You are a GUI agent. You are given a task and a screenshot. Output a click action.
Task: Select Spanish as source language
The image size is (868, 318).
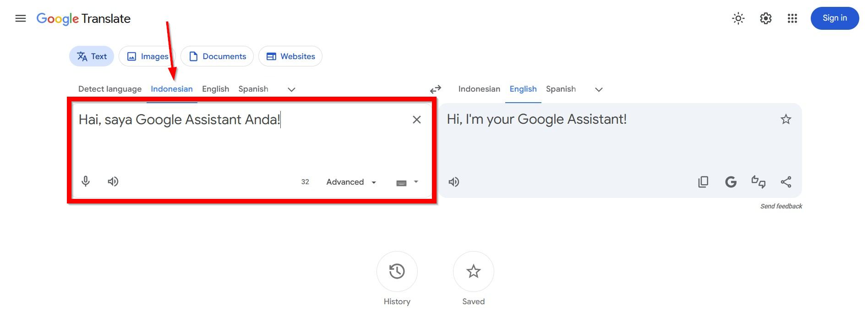tap(253, 89)
